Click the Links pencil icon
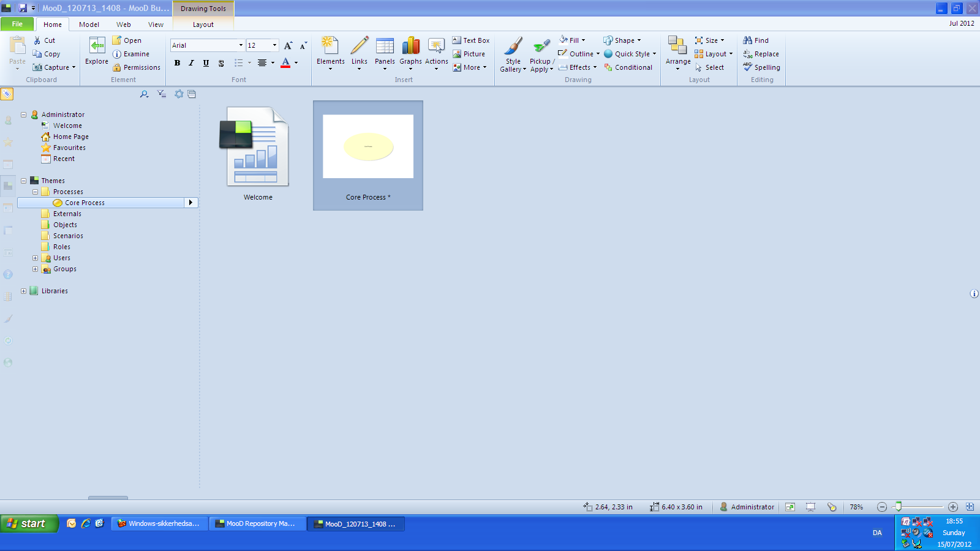 pyautogui.click(x=360, y=47)
